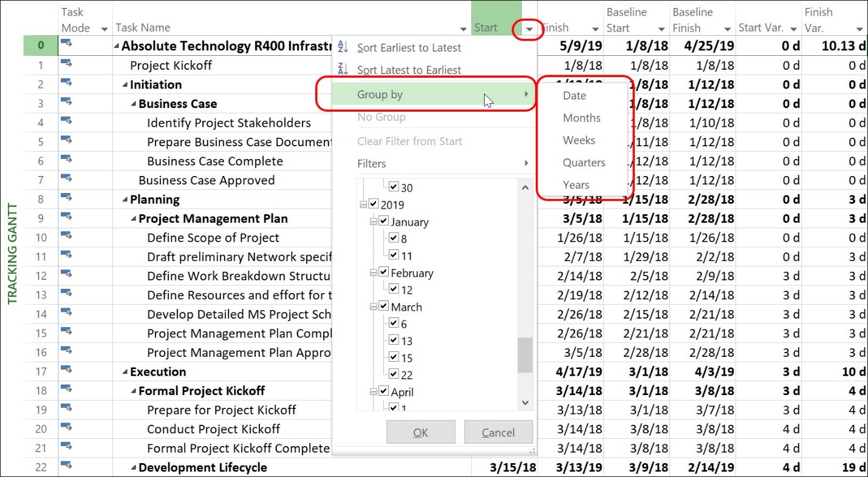Select Prepare for Project Kickoff task

pos(221,410)
